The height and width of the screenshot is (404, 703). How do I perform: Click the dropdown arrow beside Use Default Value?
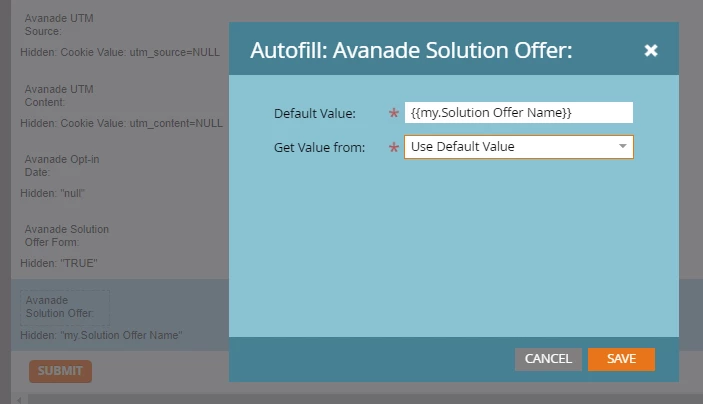click(622, 146)
